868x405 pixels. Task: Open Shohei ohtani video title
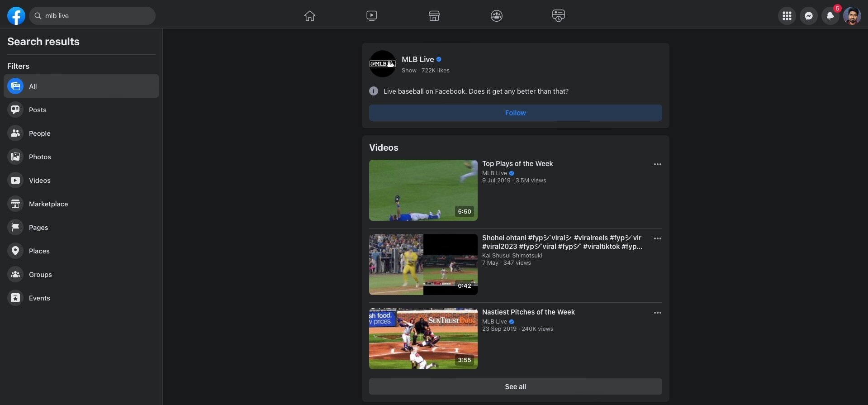point(562,242)
